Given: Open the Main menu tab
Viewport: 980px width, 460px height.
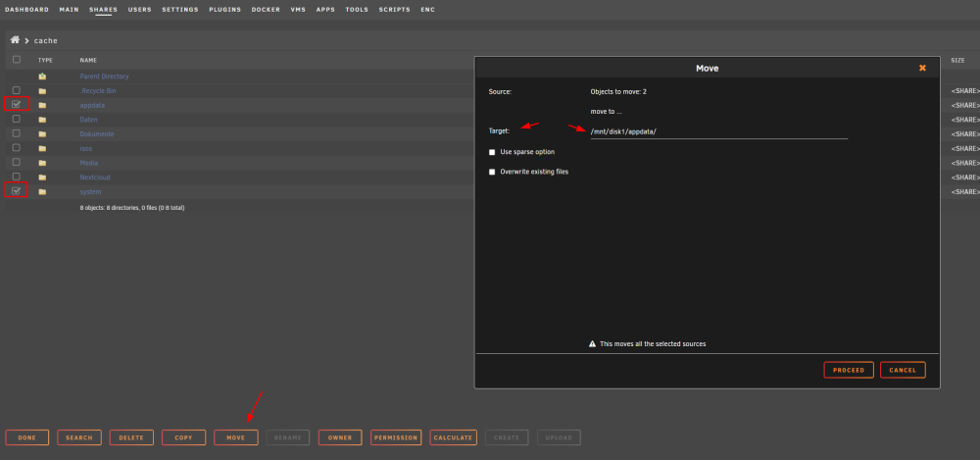Looking at the screenshot, I should click(x=69, y=10).
